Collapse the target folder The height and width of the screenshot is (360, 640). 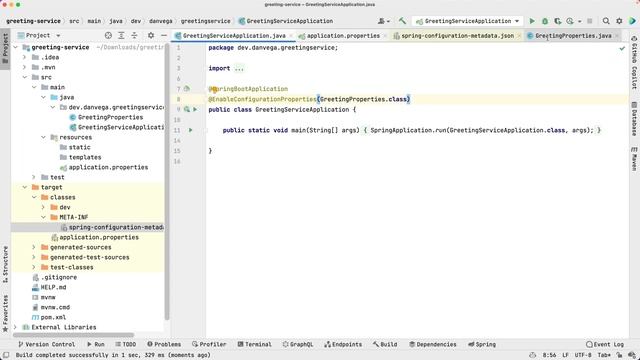[x=25, y=187]
